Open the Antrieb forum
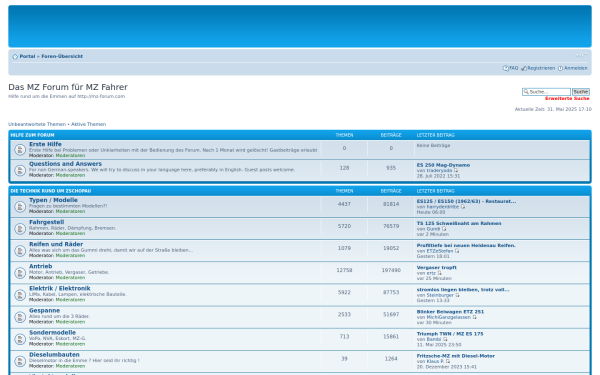 click(x=41, y=266)
